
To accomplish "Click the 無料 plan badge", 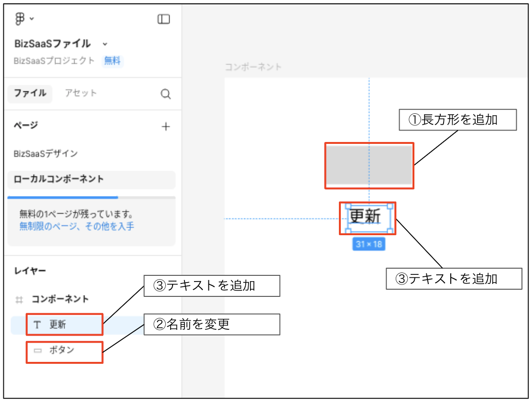I will [112, 61].
